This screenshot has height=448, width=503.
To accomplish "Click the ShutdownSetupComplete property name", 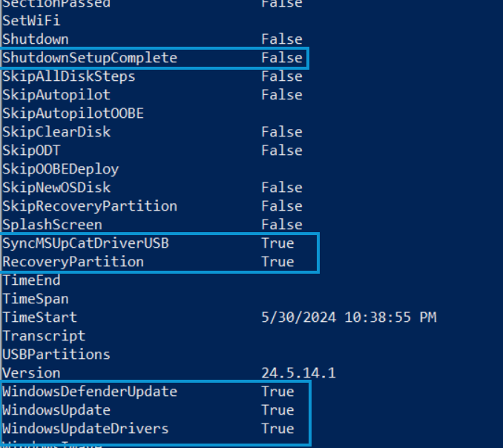I will pos(90,58).
